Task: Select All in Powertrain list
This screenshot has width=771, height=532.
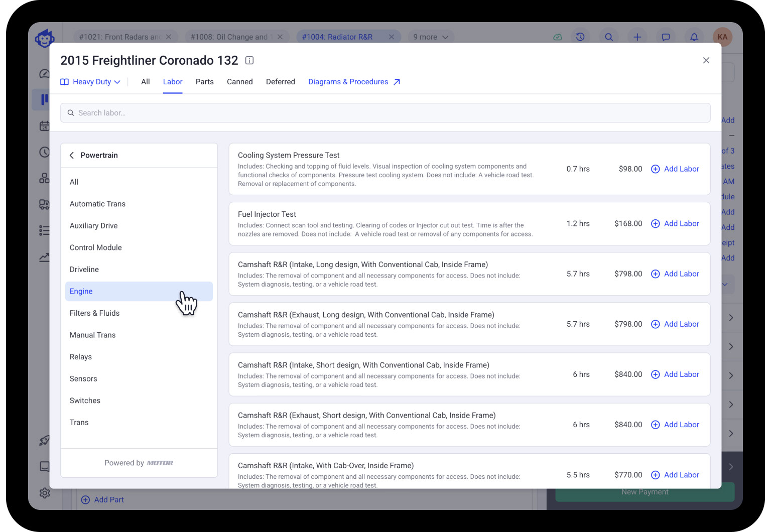Action: tap(139, 182)
